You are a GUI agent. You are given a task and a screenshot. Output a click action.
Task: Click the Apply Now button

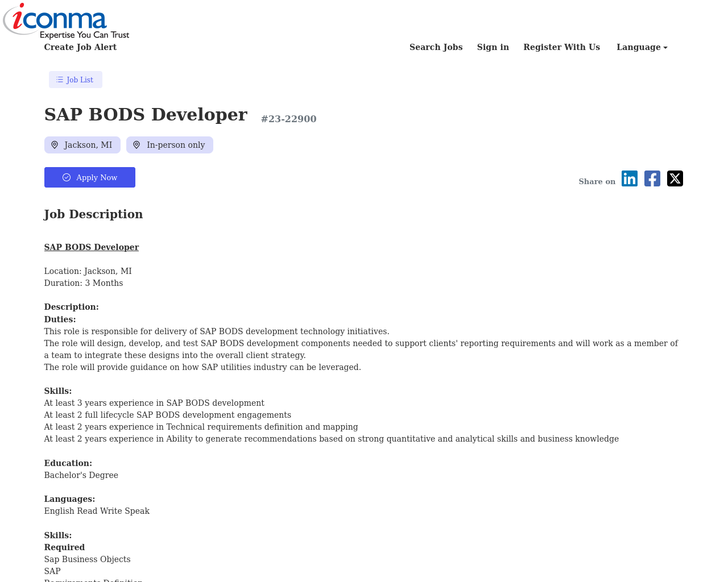click(x=90, y=177)
